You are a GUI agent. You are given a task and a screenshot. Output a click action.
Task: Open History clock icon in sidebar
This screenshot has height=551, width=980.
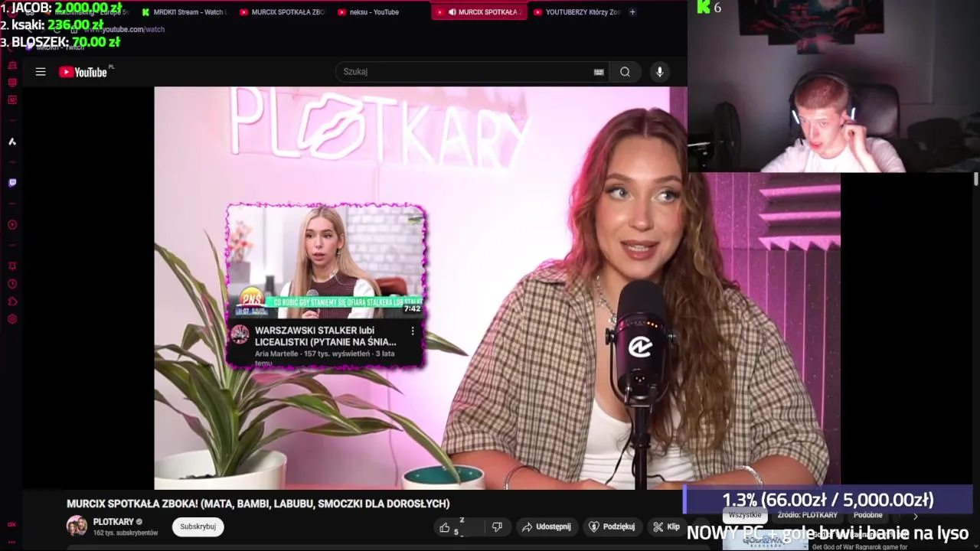(12, 284)
